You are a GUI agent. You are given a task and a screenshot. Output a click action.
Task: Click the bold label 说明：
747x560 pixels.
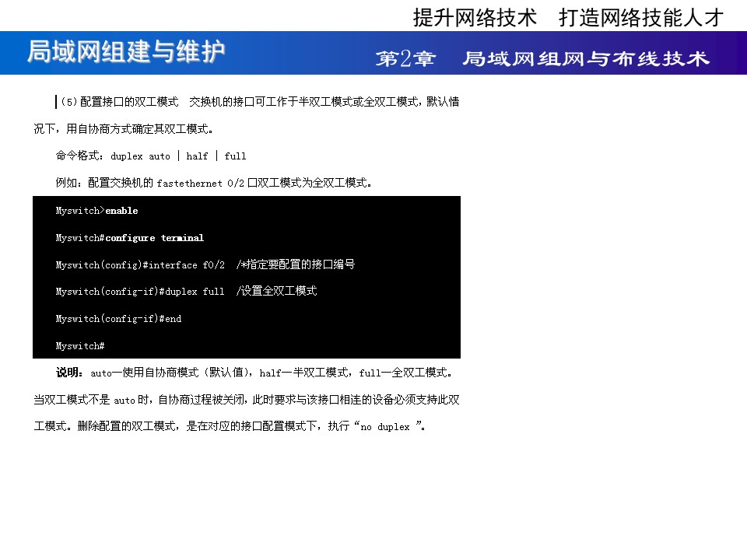[x=69, y=373]
